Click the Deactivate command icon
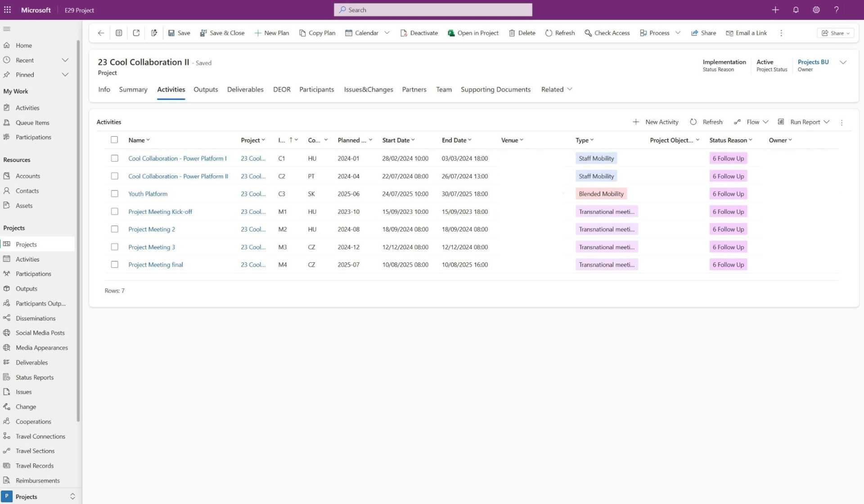The height and width of the screenshot is (504, 864). coord(404,33)
